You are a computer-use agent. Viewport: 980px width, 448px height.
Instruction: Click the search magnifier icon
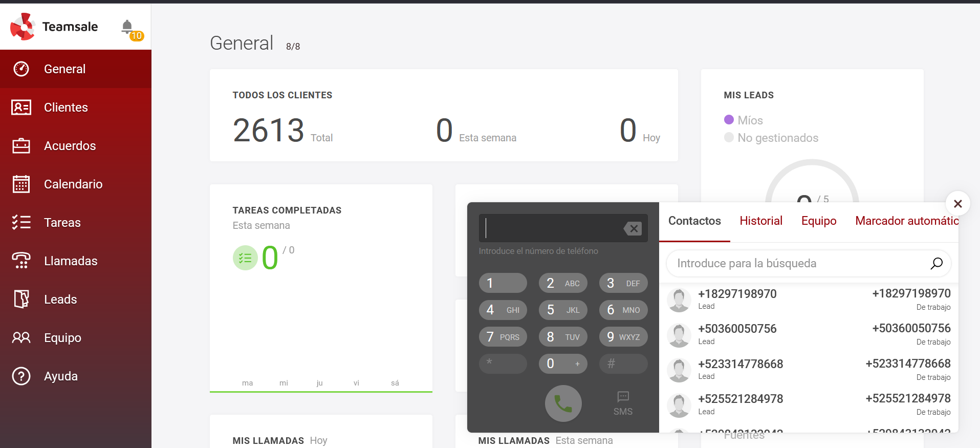tap(936, 263)
